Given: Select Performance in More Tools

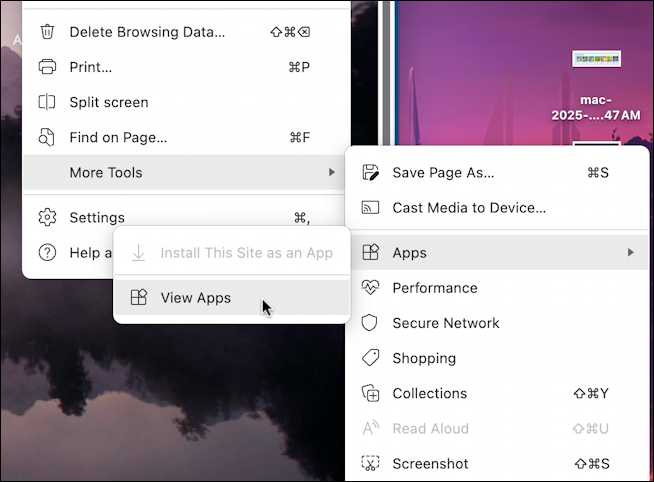Looking at the screenshot, I should [497, 288].
